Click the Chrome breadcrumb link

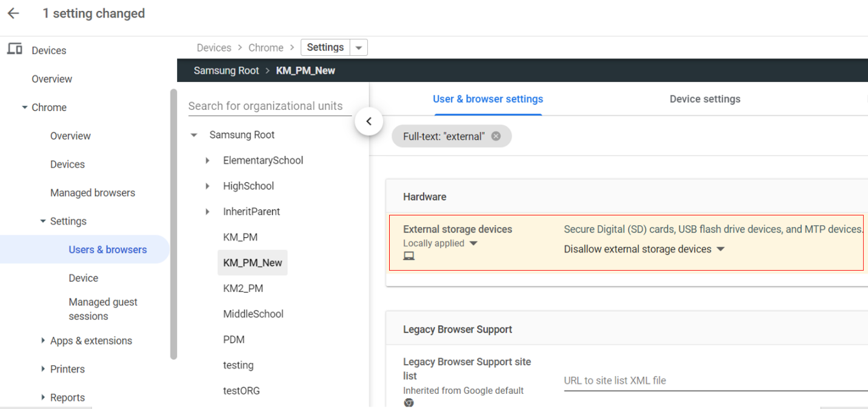pos(265,48)
